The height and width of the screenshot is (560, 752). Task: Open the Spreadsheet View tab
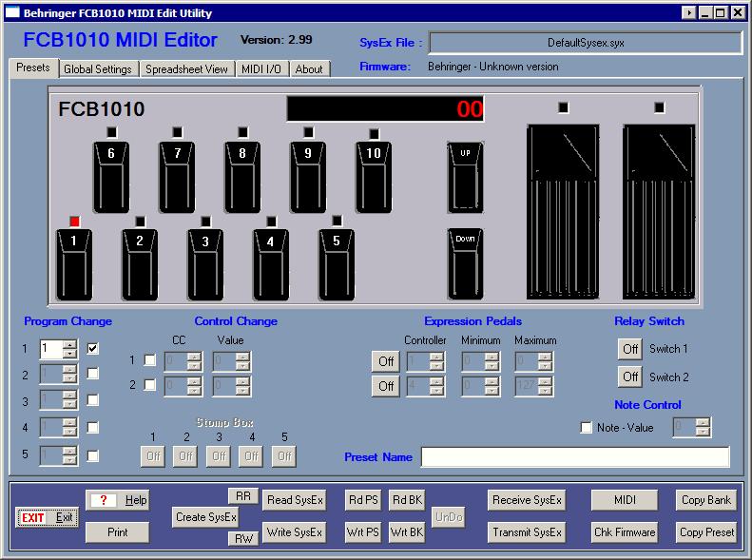186,69
